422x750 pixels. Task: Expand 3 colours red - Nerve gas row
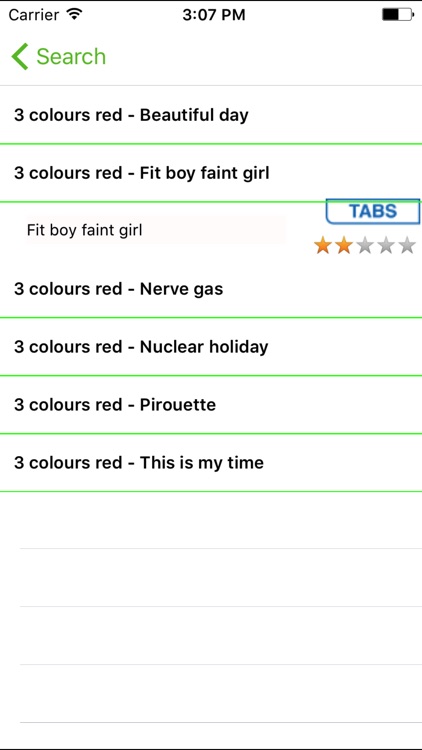pos(211,289)
